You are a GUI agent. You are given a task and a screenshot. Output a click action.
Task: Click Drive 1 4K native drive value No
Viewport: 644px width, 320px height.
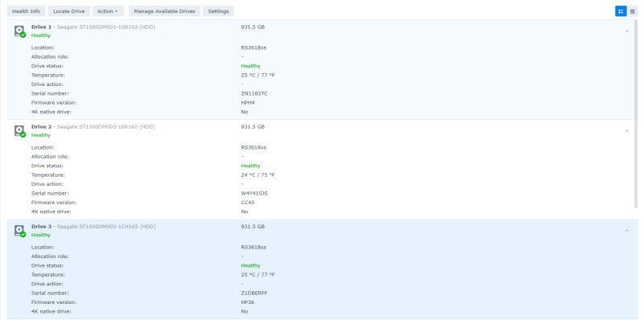click(x=245, y=112)
